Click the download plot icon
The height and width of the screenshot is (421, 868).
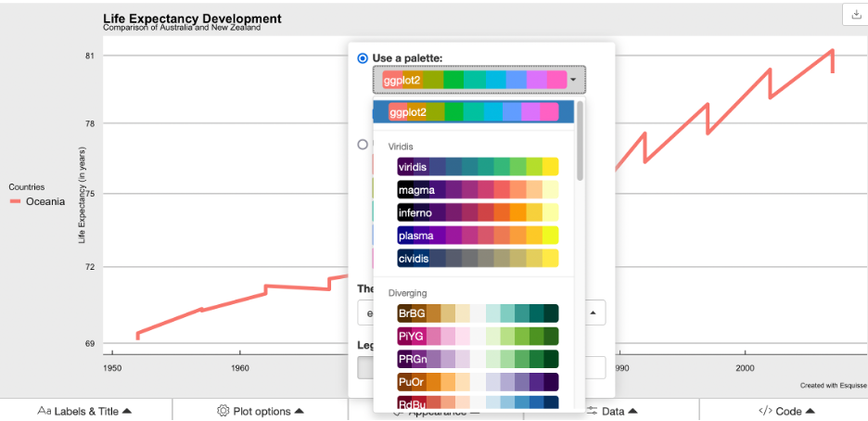[853, 15]
